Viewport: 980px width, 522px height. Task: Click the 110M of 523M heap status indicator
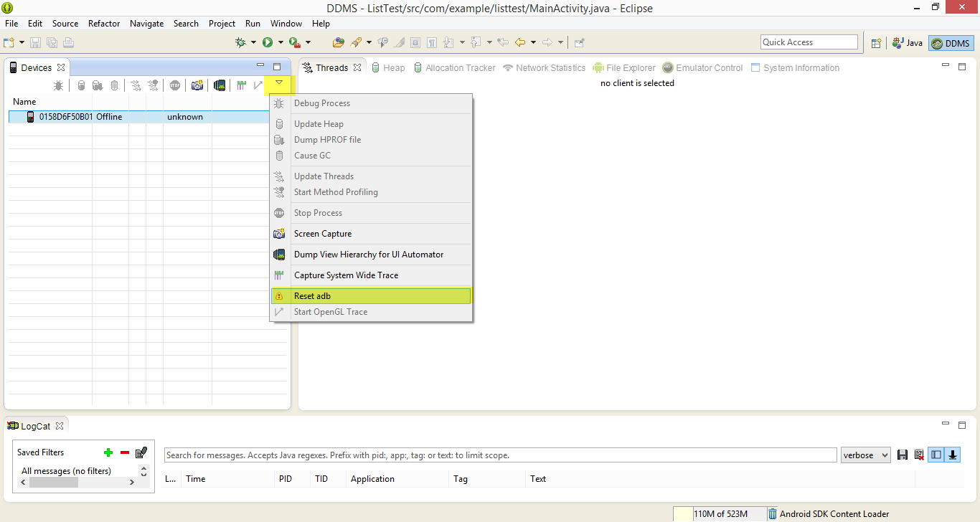coord(720,513)
